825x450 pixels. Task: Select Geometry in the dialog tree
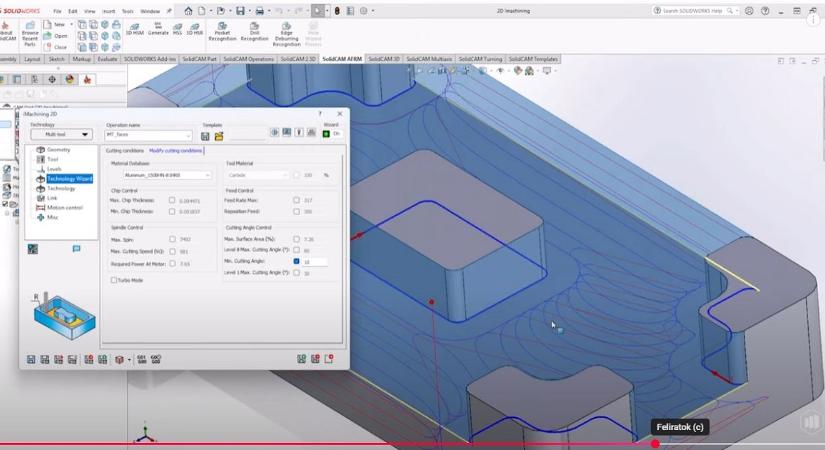[58, 150]
